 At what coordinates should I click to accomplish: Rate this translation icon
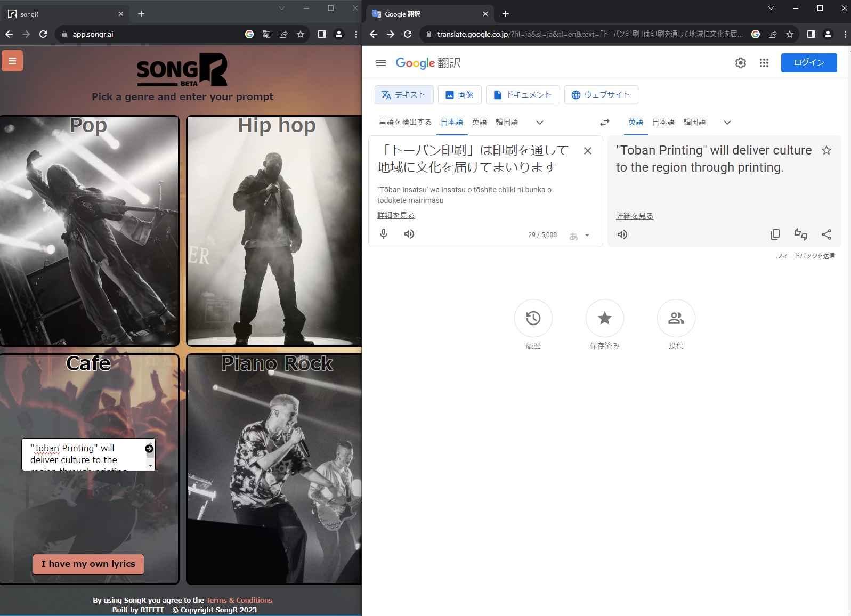(800, 234)
